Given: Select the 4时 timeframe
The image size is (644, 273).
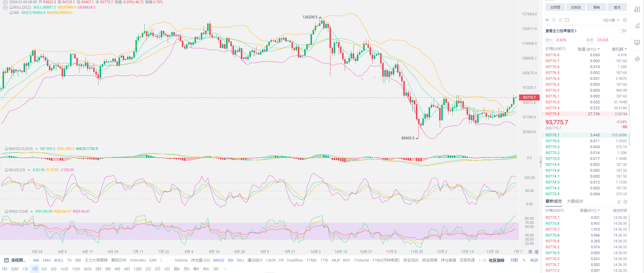Looking at the screenshot, I should point(117,269).
